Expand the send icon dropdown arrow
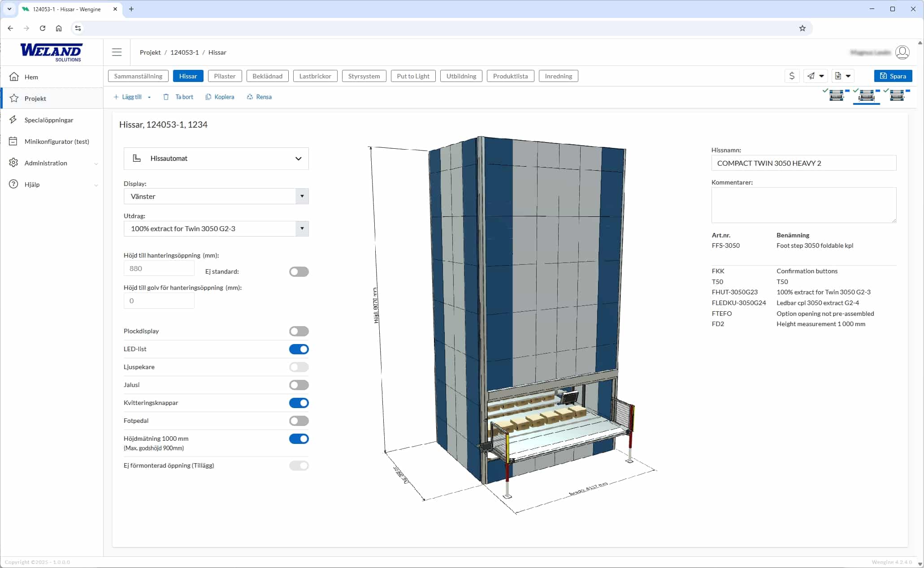Viewport: 924px width, 568px height. (x=822, y=76)
